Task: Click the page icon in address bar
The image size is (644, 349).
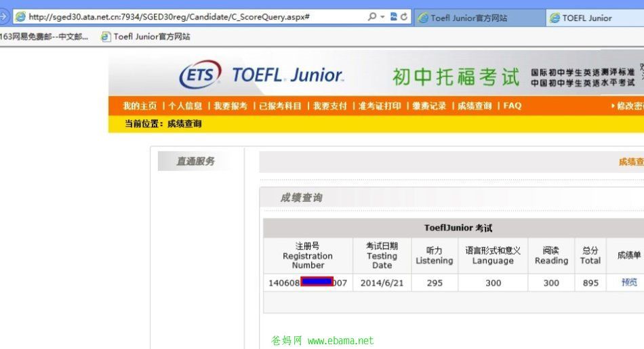Action: (20, 17)
